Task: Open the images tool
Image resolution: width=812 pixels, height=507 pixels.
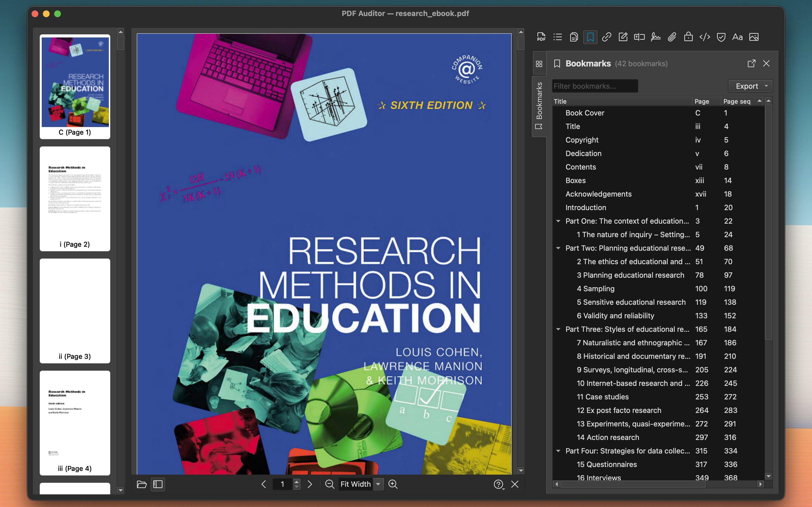Action: click(754, 37)
